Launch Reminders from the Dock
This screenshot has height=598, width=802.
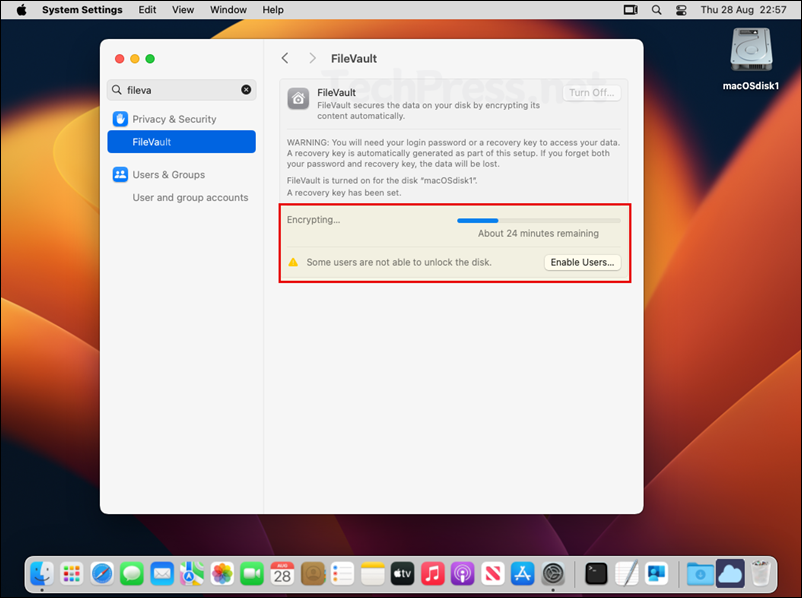(342, 573)
